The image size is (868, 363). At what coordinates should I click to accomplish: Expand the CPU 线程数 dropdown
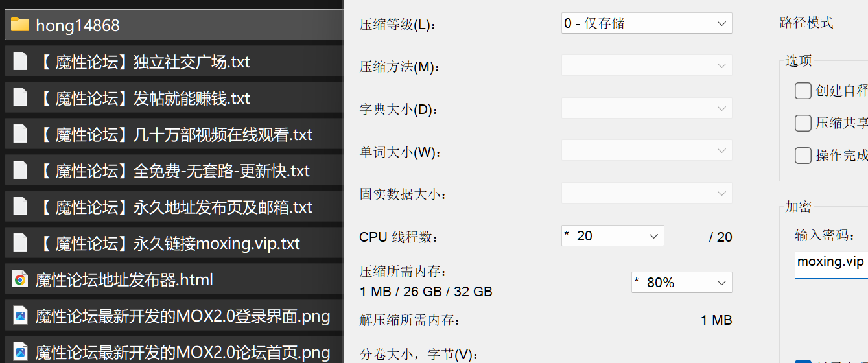(x=613, y=235)
